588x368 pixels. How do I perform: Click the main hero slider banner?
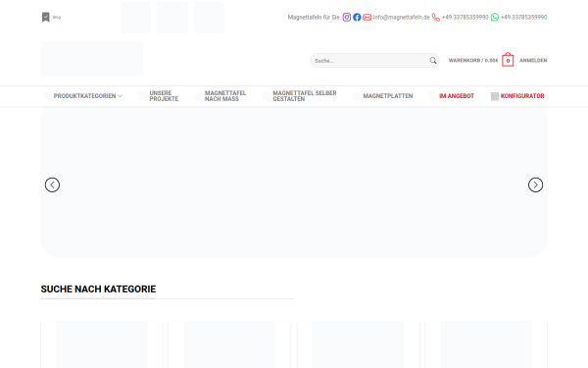click(x=294, y=183)
